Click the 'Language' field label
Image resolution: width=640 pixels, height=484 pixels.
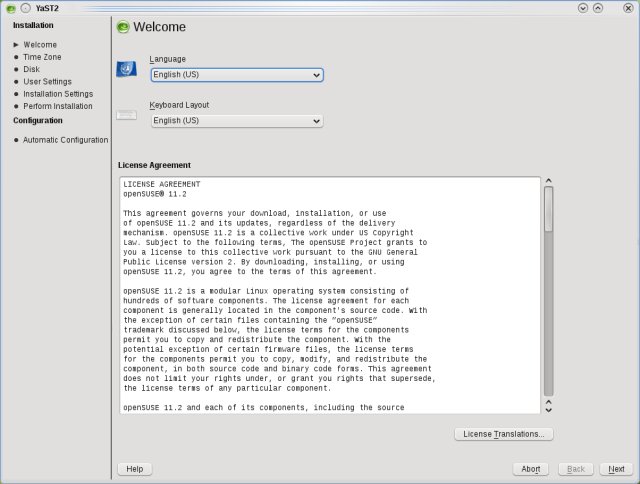(x=167, y=59)
